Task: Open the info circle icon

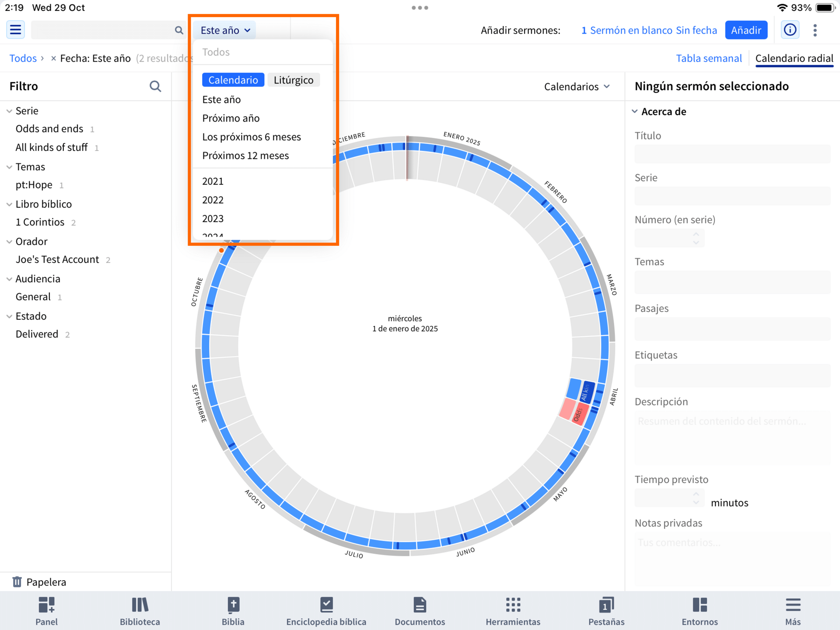Action: [790, 30]
